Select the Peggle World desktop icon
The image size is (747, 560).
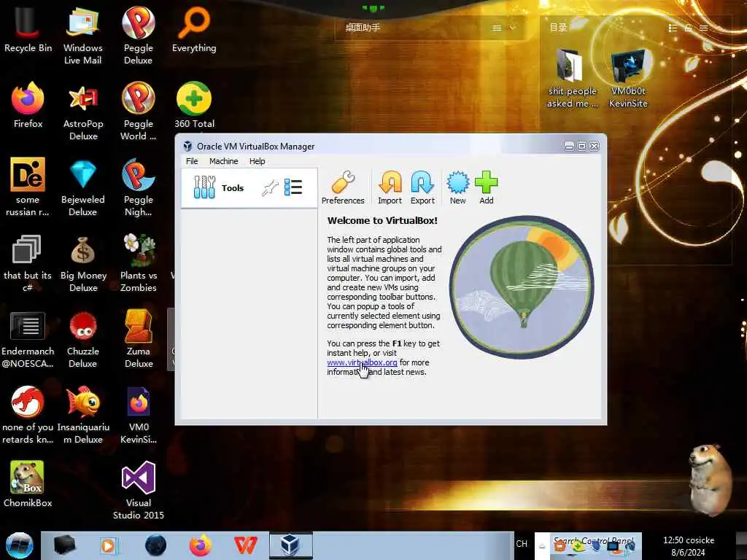click(x=138, y=111)
